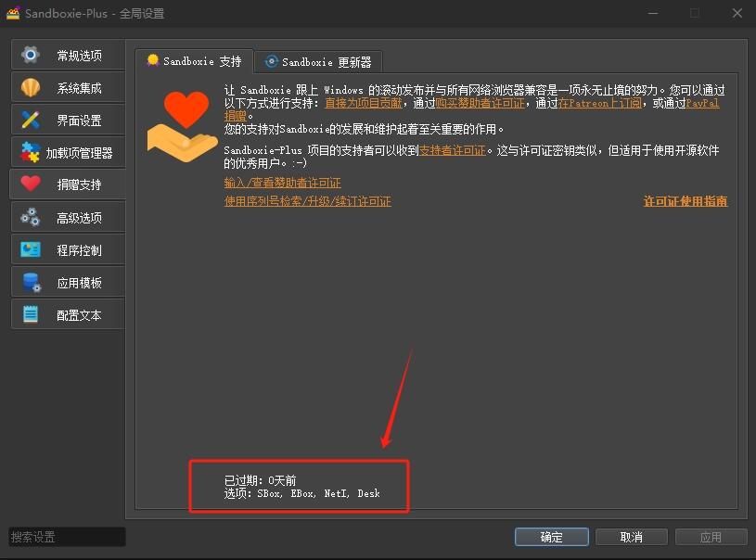756x560 pixels.
Task: Click the Sandboxie-Plus title bar app icon
Action: 13,13
